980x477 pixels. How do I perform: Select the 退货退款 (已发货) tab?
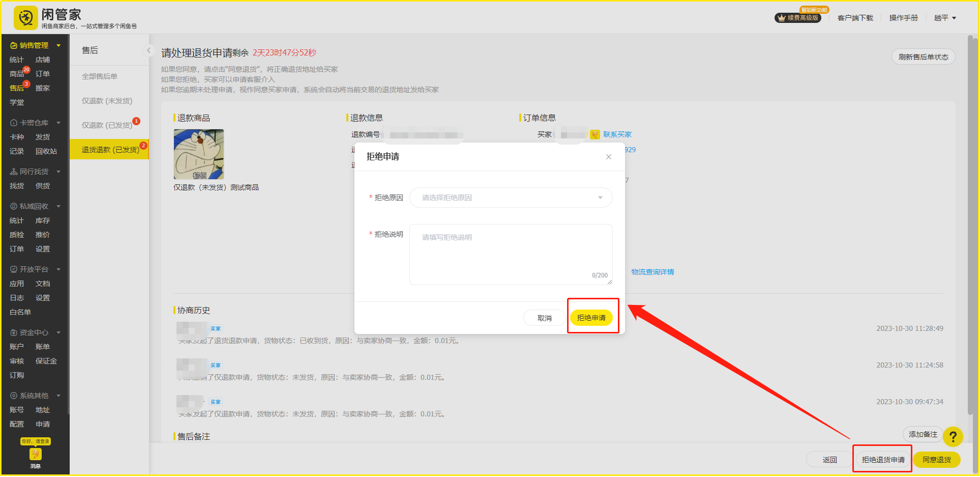coord(110,150)
